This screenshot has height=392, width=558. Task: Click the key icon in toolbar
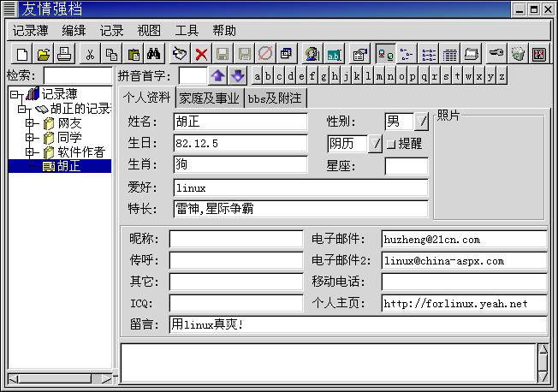496,54
